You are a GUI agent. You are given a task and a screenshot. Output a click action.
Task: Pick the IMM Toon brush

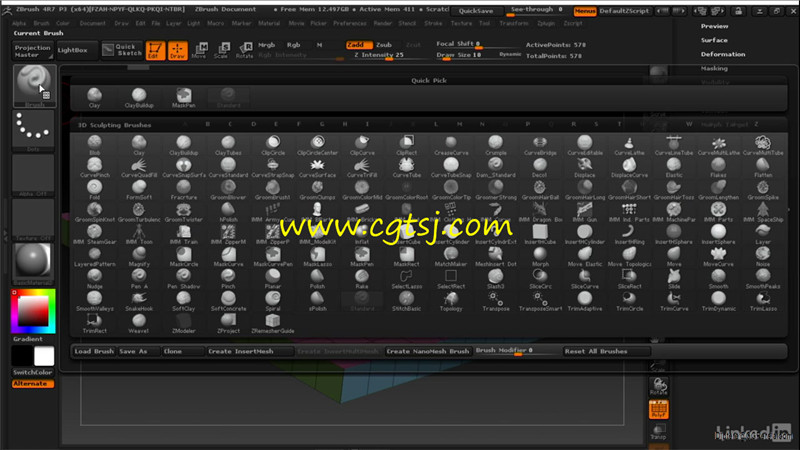coord(139,235)
